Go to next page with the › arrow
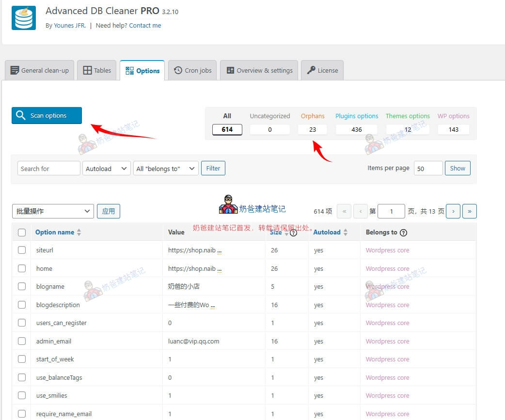This screenshot has height=420, width=505. coord(453,211)
